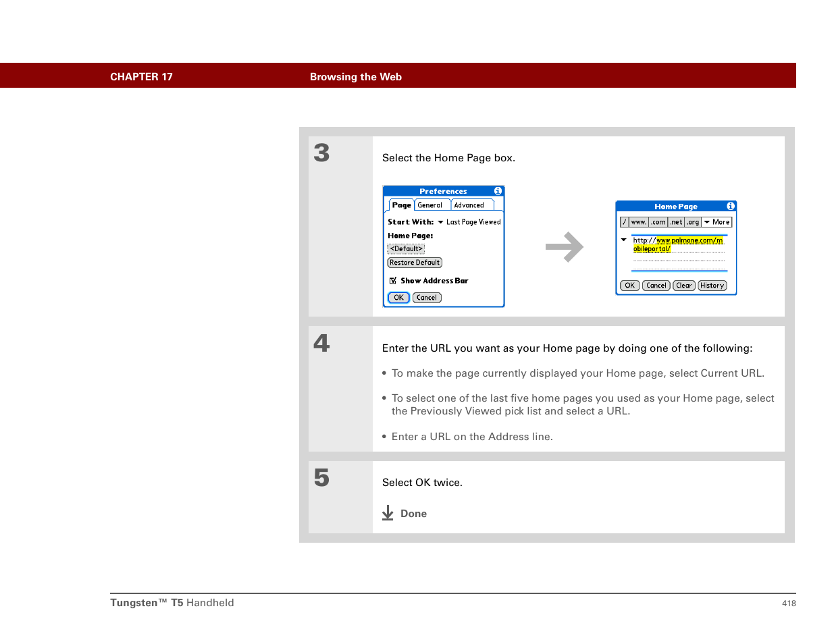This screenshot has height=644, width=834.
Task: Click the History button in Home Page dialog
Action: point(712,286)
